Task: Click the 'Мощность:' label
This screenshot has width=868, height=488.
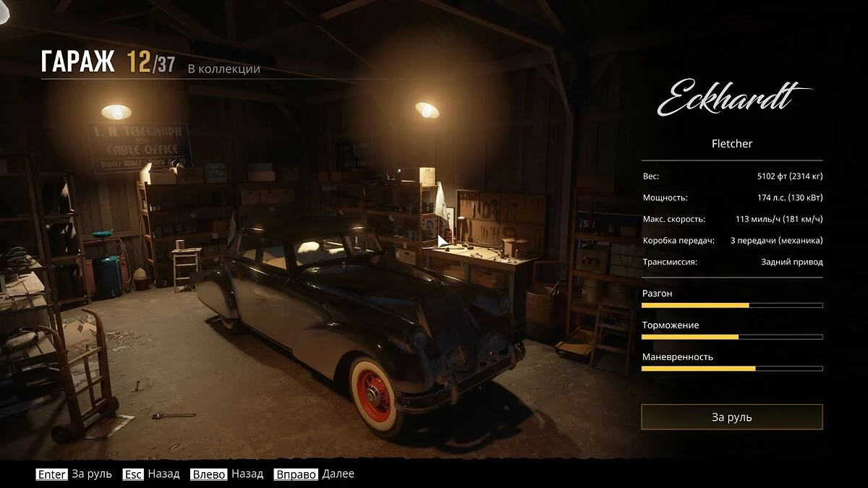Action: tap(665, 198)
